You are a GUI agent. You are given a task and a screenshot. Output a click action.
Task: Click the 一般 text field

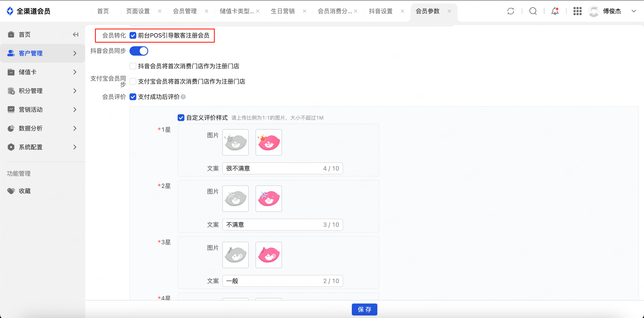(283, 281)
